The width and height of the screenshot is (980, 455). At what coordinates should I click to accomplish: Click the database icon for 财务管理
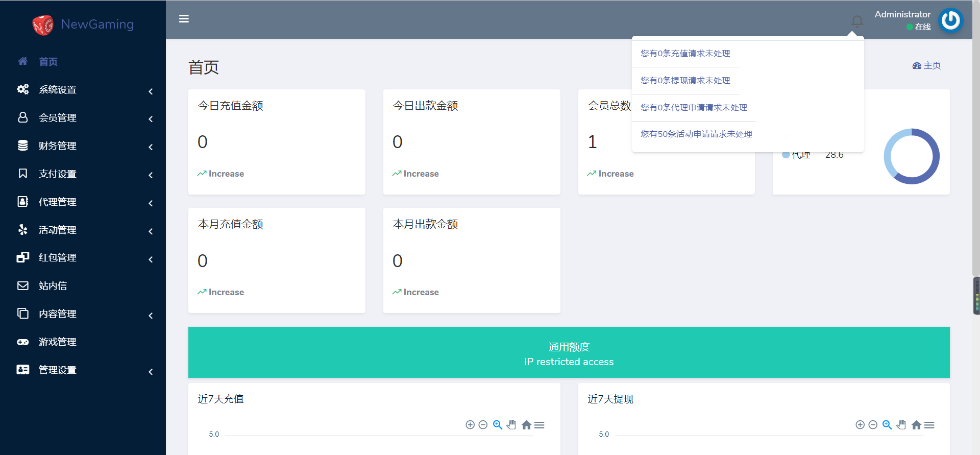(23, 146)
